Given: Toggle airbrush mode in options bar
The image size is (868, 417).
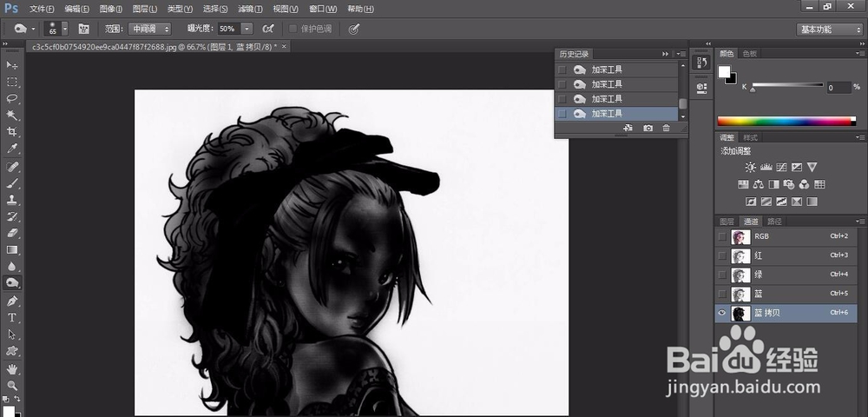Looking at the screenshot, I should (x=268, y=29).
